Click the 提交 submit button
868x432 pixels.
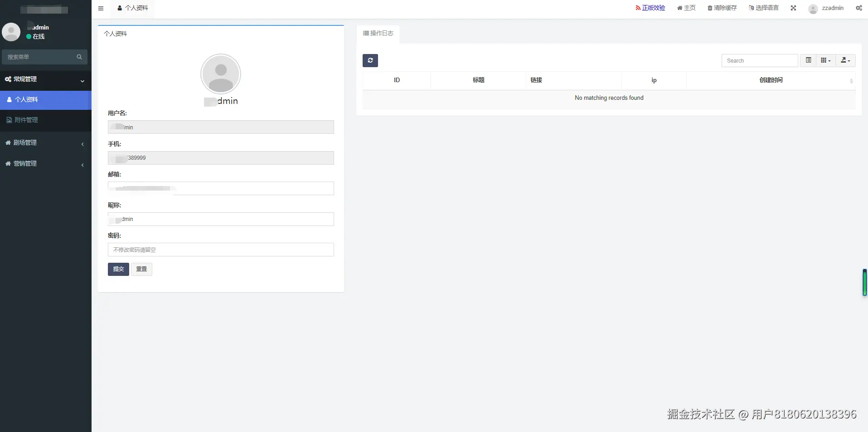[118, 269]
